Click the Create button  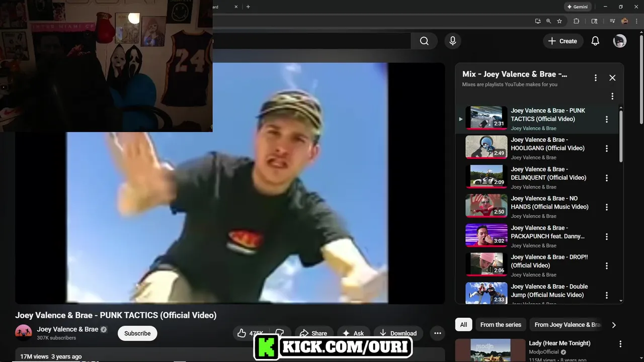pyautogui.click(x=563, y=41)
